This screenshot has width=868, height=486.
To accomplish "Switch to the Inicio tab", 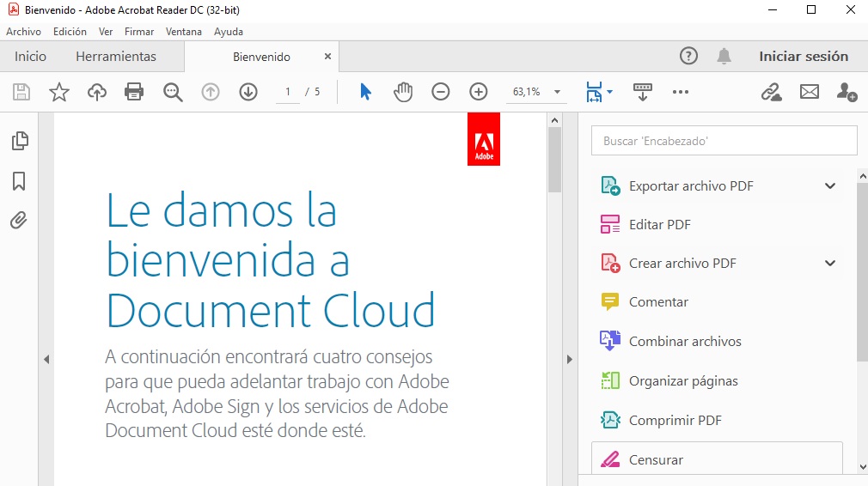I will 30,57.
